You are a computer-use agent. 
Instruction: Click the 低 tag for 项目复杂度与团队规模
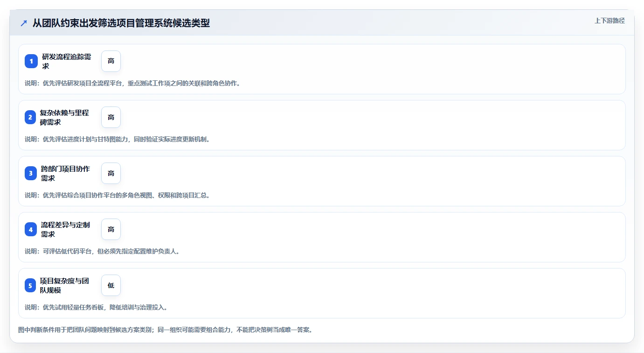click(x=111, y=285)
